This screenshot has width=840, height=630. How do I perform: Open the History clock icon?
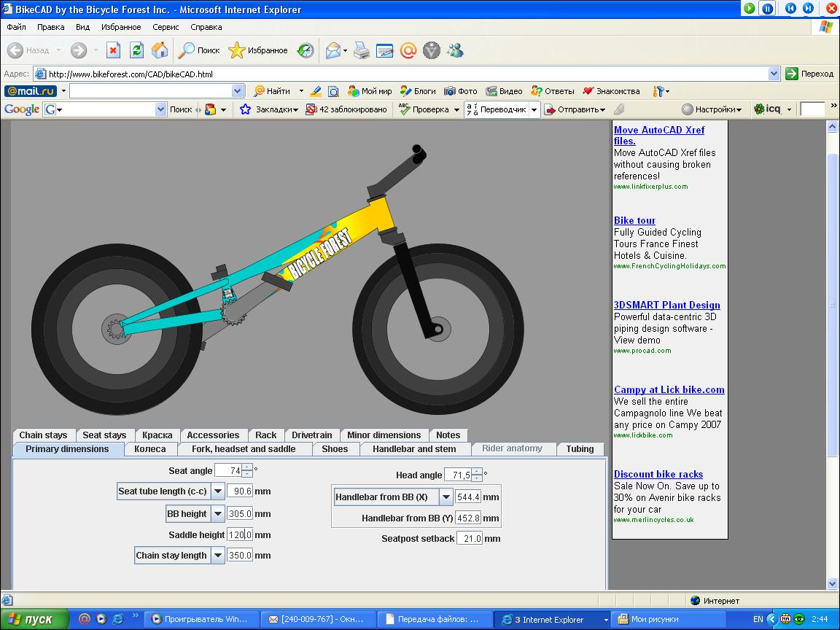pos(306,50)
